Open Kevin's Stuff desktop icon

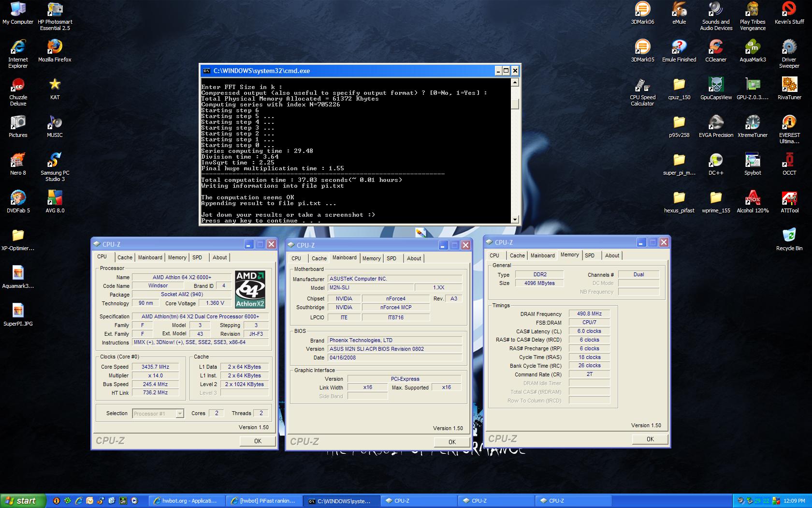789,13
